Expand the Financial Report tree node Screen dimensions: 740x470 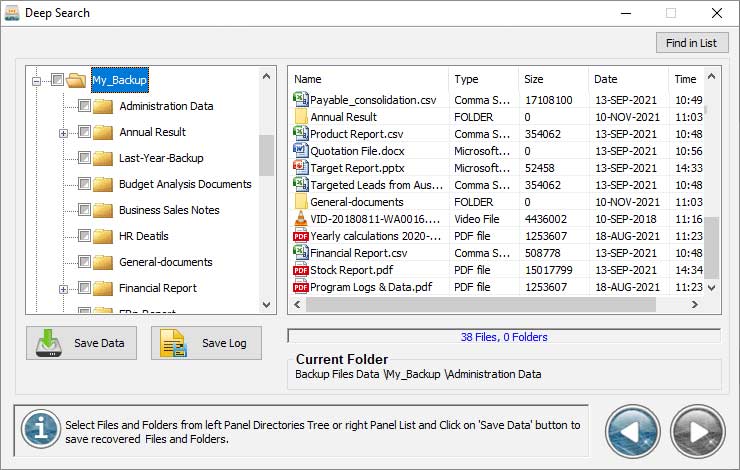[x=64, y=288]
